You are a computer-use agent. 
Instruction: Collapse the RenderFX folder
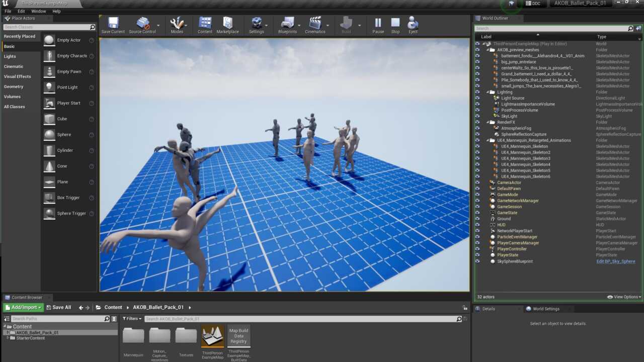(x=488, y=122)
